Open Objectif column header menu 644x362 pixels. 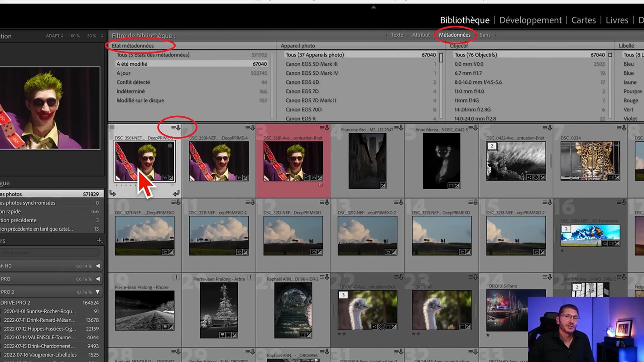tap(459, 46)
